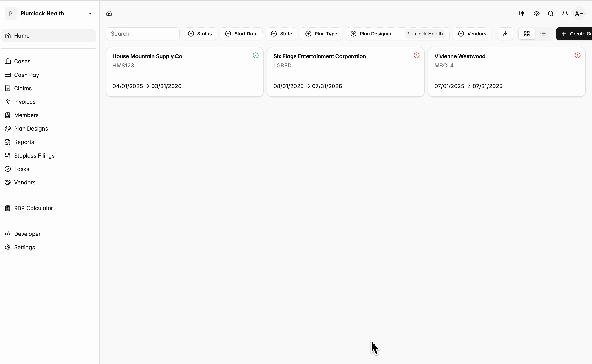Go to Stoploss Filings in sidebar
This screenshot has height=364, width=592.
click(34, 156)
